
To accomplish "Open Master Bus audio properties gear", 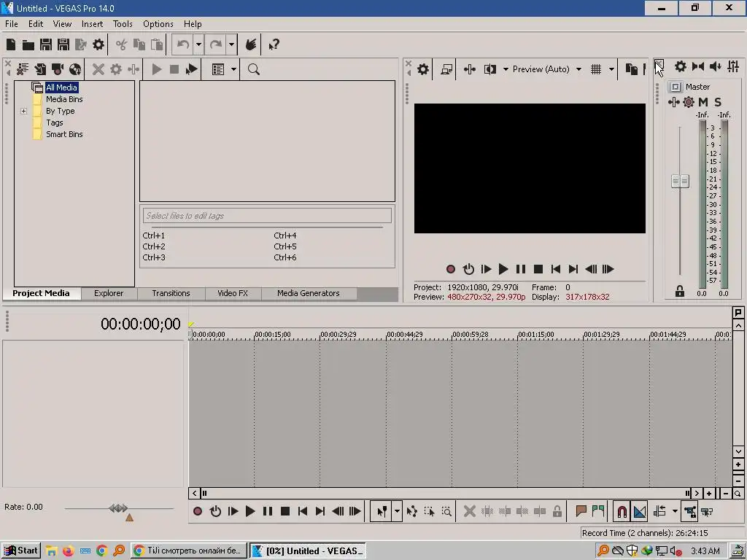I will [x=681, y=66].
